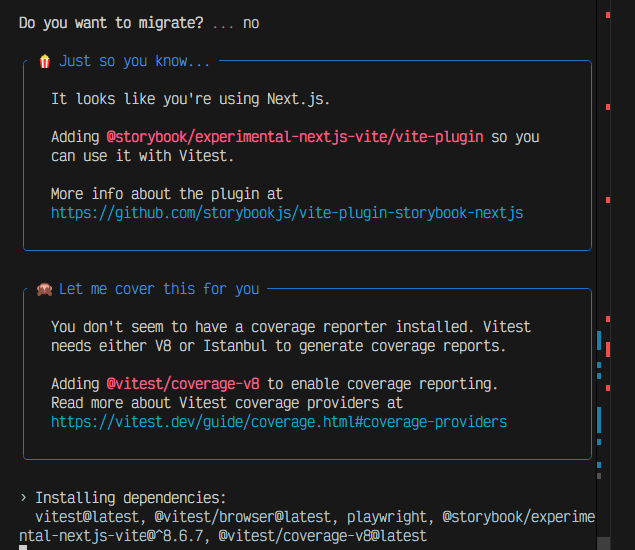Click the "Do you want to migrate?" prompt text
Image resolution: width=635 pixels, height=550 pixels.
pyautogui.click(x=111, y=23)
